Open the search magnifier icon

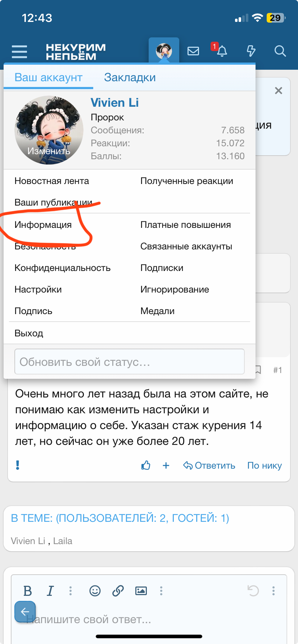click(280, 51)
